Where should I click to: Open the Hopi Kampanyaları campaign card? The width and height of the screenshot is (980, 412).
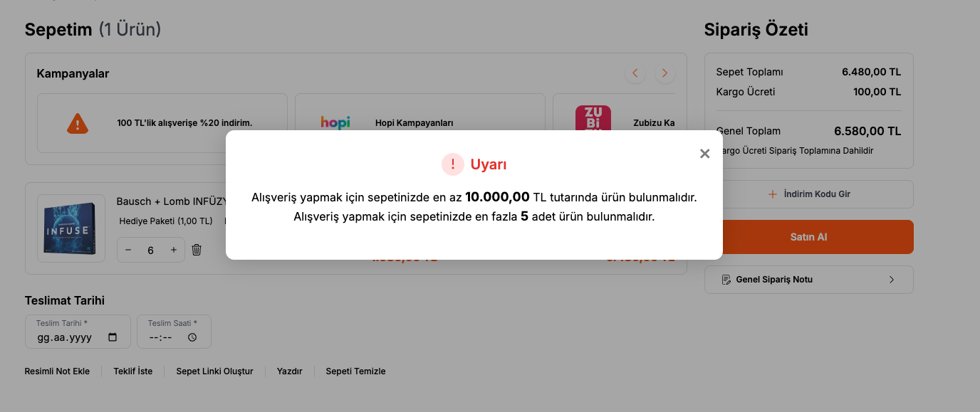pos(419,123)
